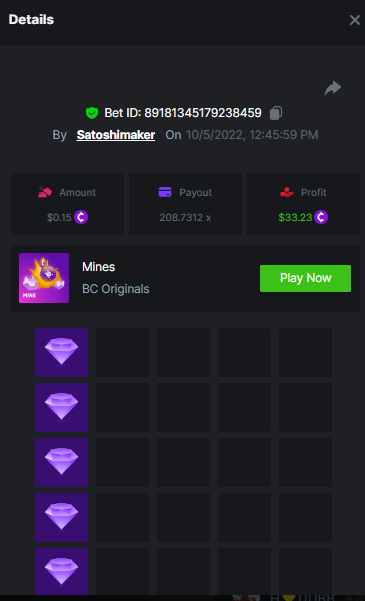
Task: Click the Play Now button
Action: [x=306, y=278]
